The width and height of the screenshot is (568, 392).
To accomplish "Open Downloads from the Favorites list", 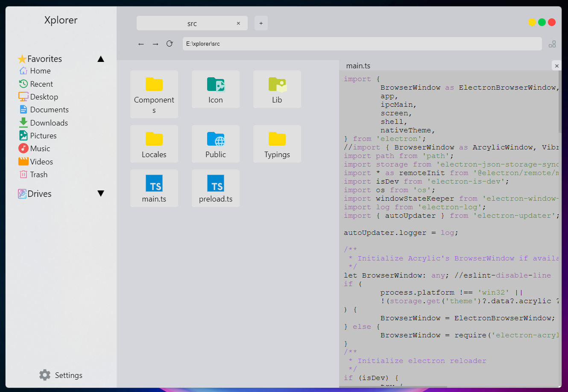I will tap(43, 123).
